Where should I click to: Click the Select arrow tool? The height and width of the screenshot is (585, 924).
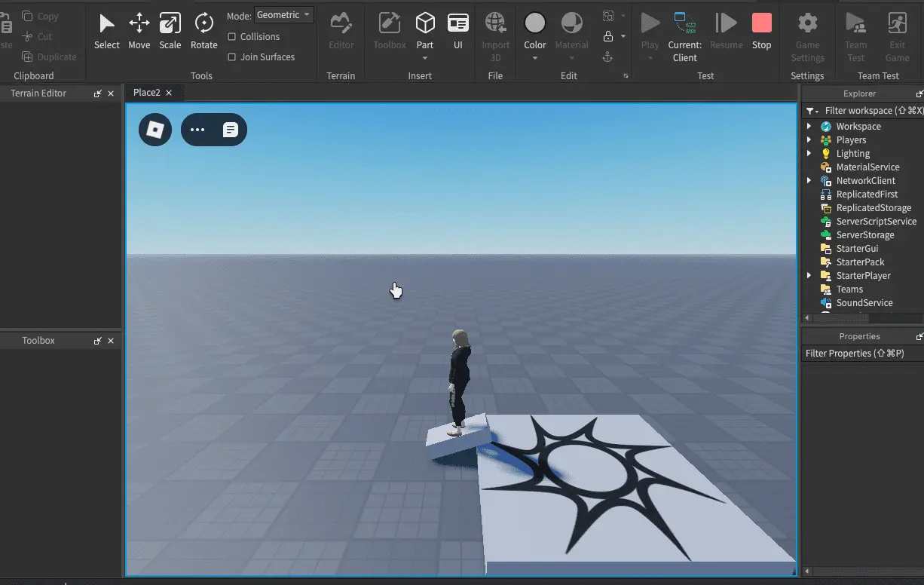point(107,31)
